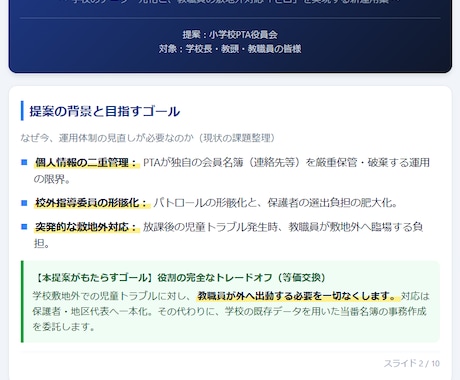Click the green box title 【本提案がもたらすゴール】

coord(93,278)
